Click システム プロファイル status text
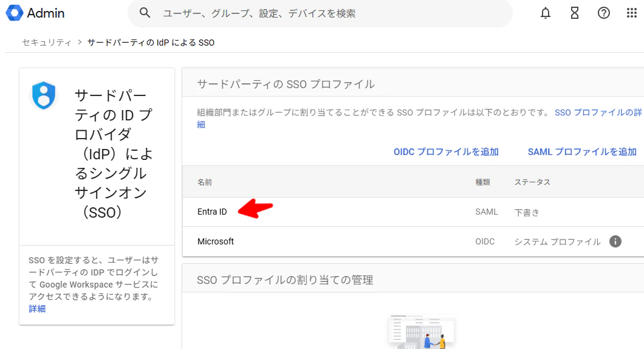This screenshot has height=349, width=644. point(557,242)
